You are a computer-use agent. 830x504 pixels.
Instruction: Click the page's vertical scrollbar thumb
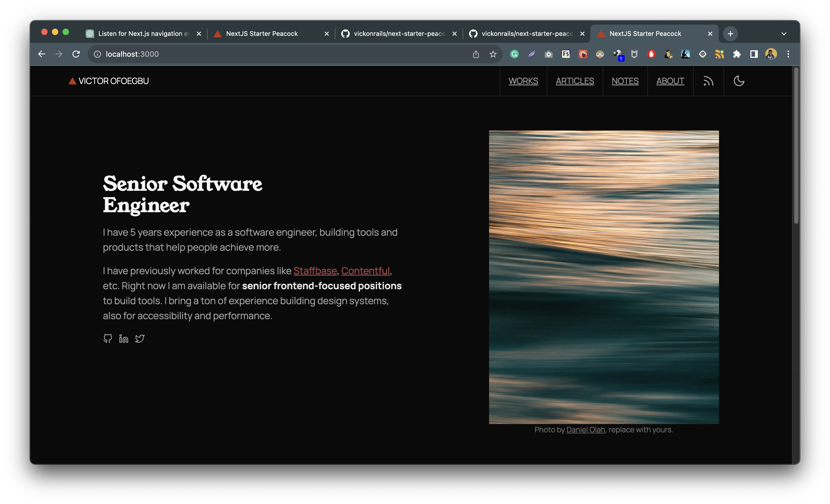tap(796, 145)
